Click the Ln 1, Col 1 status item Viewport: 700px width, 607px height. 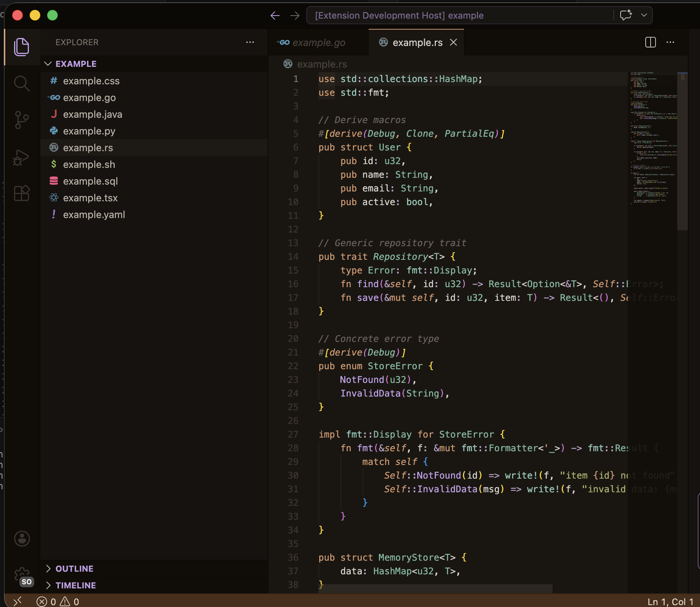670,602
